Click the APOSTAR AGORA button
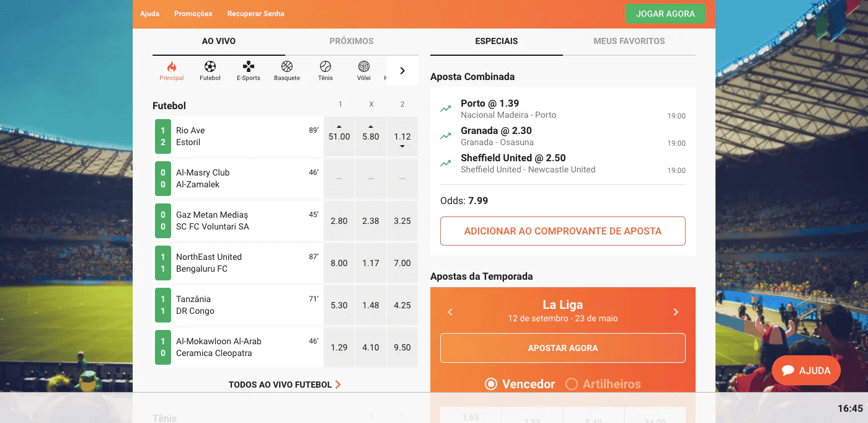 click(563, 348)
